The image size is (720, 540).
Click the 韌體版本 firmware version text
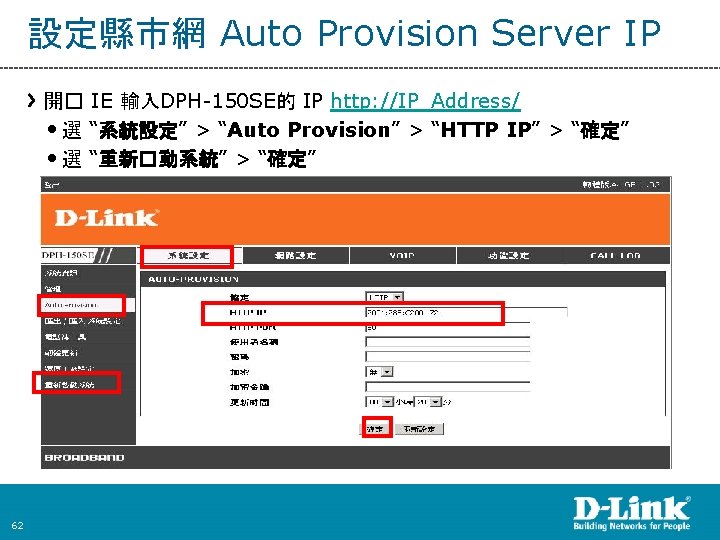(x=621, y=185)
